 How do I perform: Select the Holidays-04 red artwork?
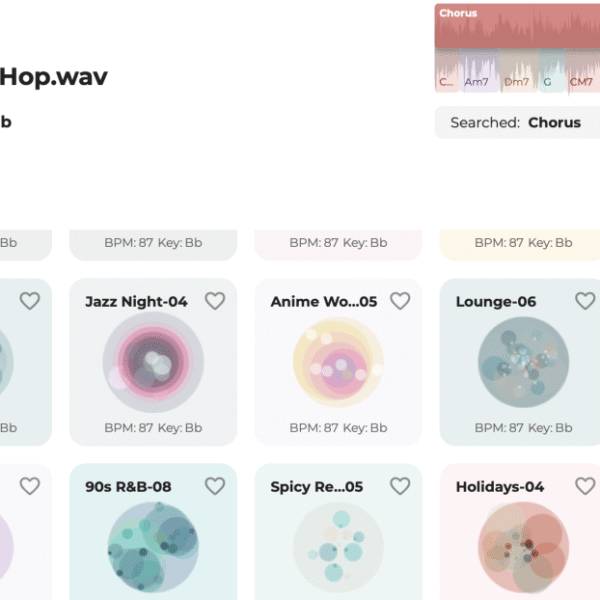[523, 547]
